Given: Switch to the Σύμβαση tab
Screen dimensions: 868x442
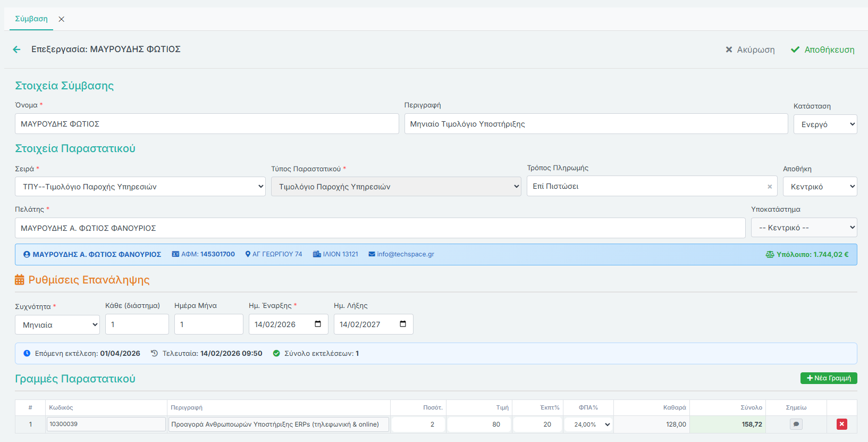Looking at the screenshot, I should (x=31, y=19).
